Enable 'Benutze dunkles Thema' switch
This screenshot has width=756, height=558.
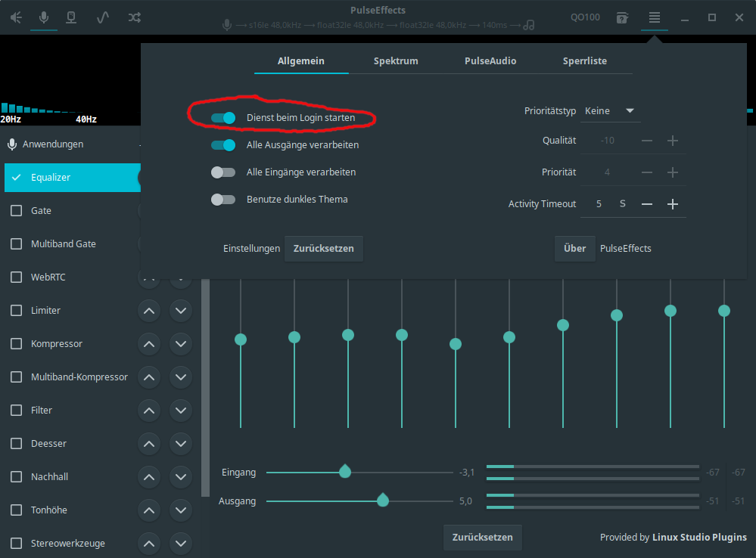point(223,200)
